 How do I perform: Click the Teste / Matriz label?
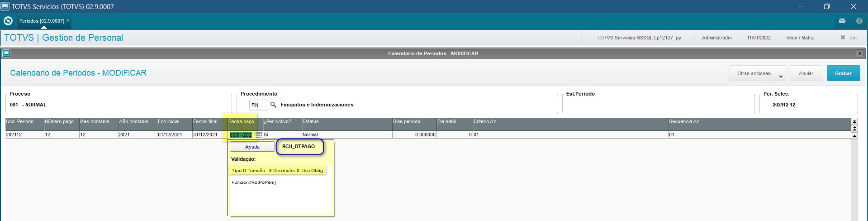tap(800, 38)
